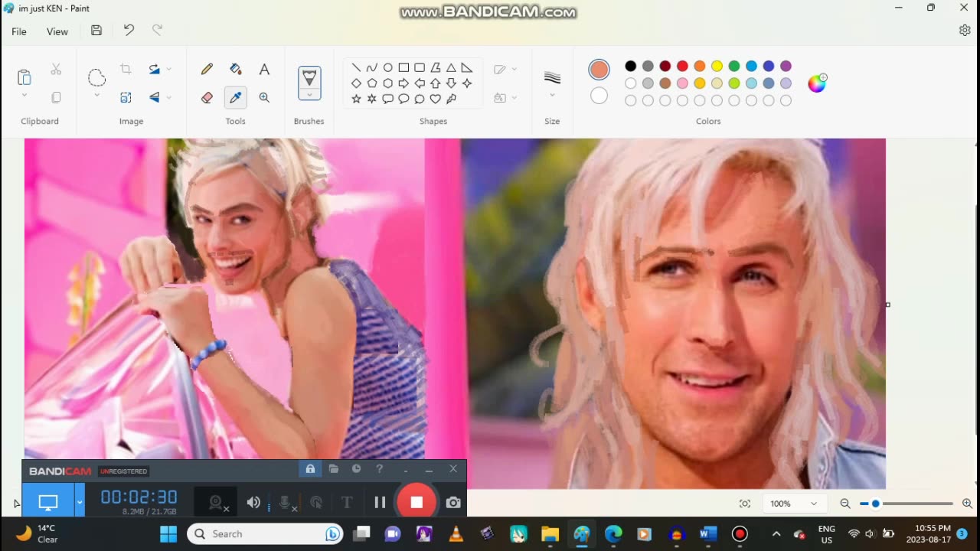
Task: Click the zoom in plus button
Action: (967, 504)
